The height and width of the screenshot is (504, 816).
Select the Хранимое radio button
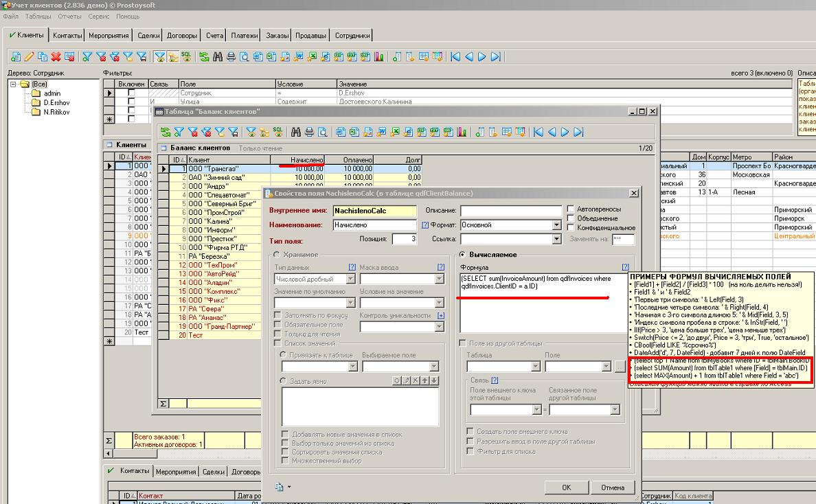[x=276, y=255]
